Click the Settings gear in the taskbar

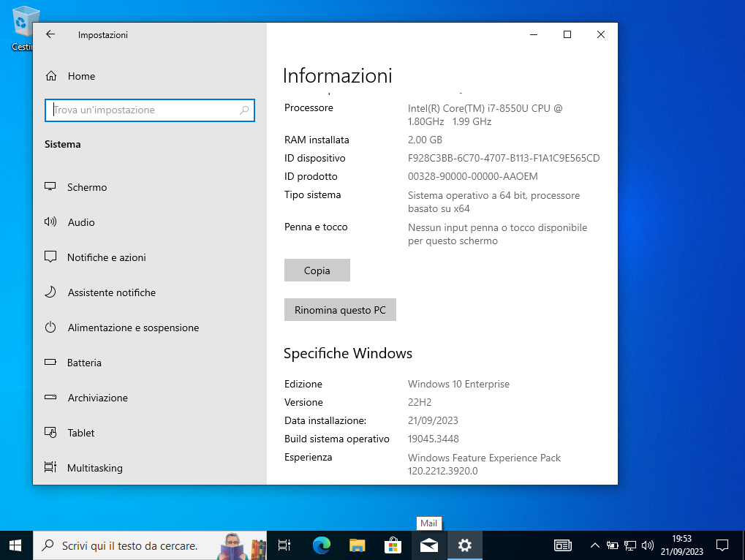(465, 546)
